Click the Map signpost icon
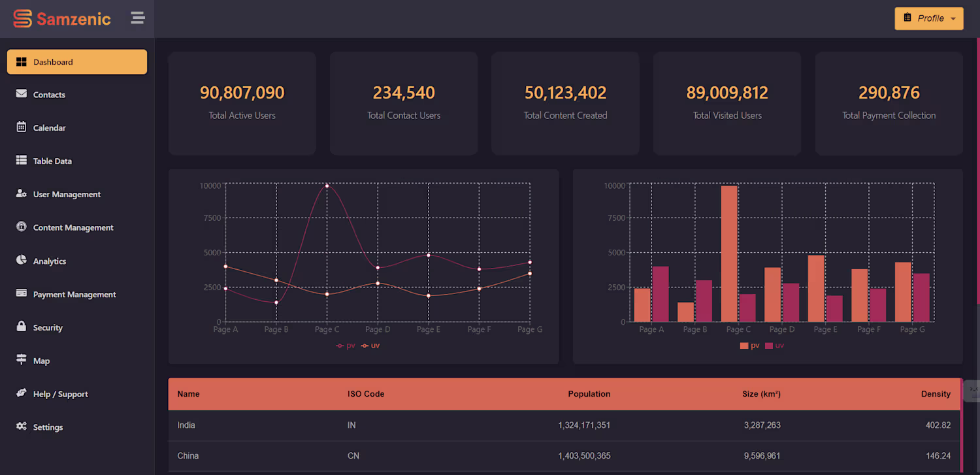The image size is (980, 475). click(x=22, y=359)
